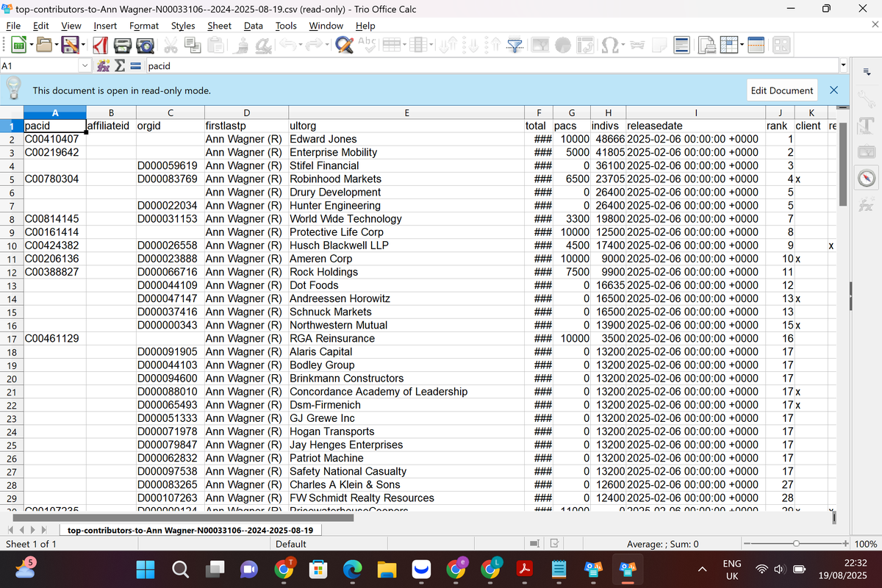Click the New spreadsheet icon
The width and height of the screenshot is (882, 588).
pos(18,46)
